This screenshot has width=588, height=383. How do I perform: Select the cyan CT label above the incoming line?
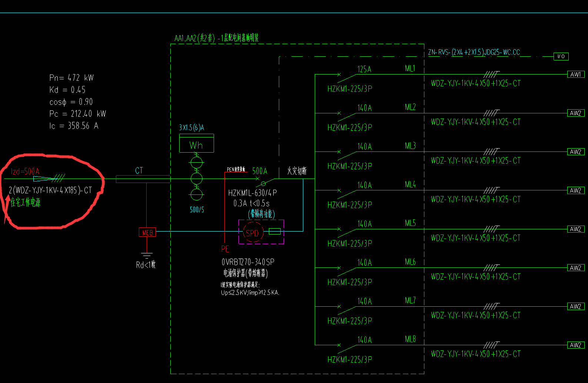[x=139, y=170]
